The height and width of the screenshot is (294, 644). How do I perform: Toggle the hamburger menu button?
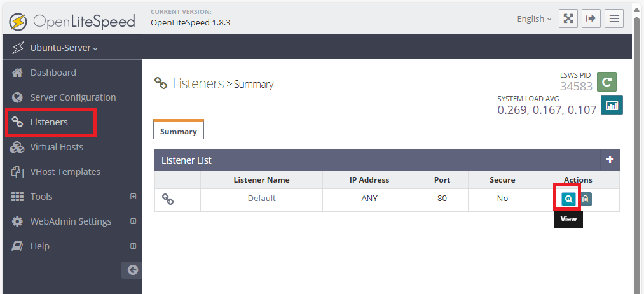click(x=614, y=19)
